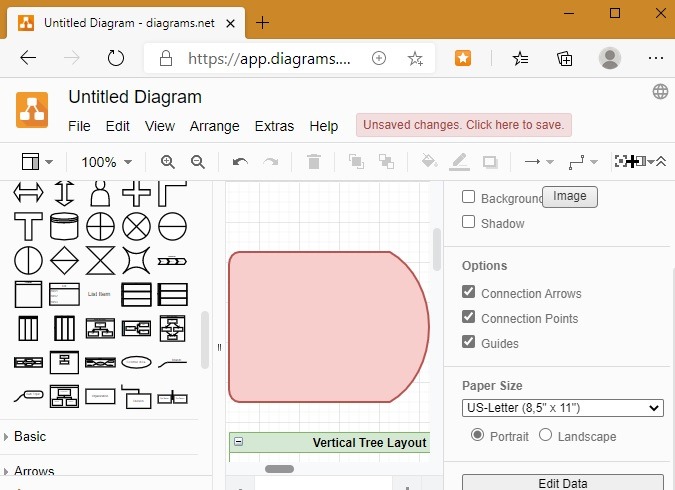Click the diagrams.net orange logo
The image size is (675, 490).
coord(32,110)
